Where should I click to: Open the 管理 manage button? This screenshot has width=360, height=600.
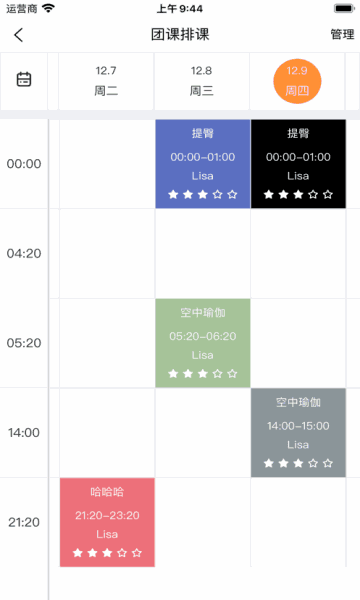[x=342, y=34]
